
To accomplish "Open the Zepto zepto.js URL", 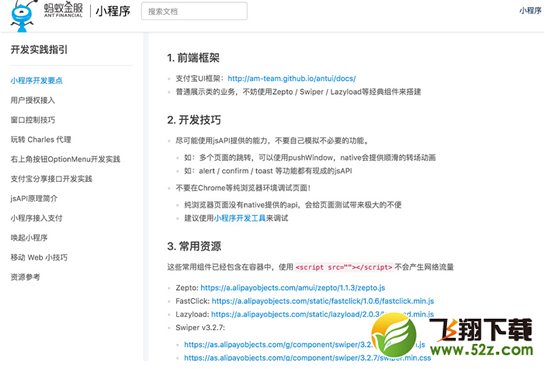I will pos(293,288).
